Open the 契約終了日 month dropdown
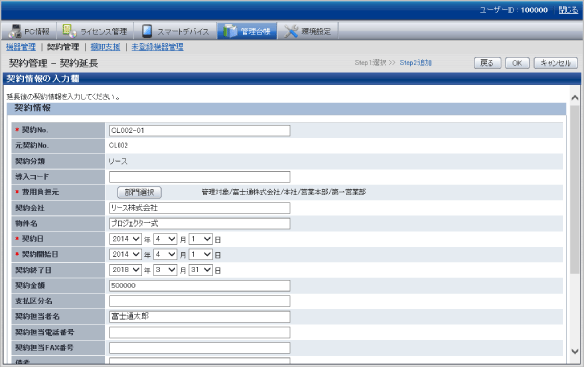 [x=165, y=270]
